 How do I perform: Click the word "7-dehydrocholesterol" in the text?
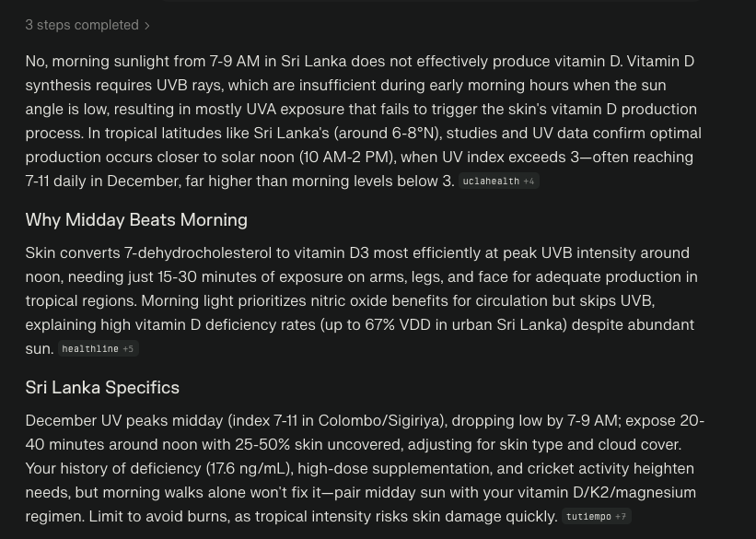pyautogui.click(x=198, y=252)
